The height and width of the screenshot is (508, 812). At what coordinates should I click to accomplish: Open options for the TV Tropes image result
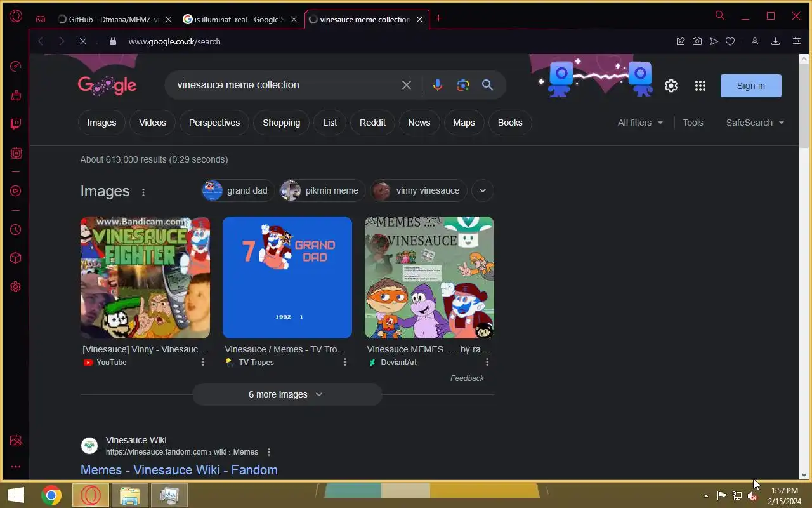345,362
